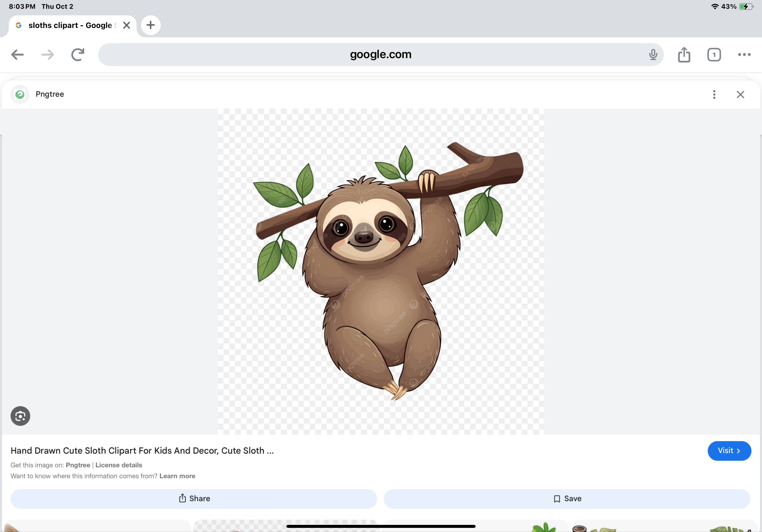
Task: Open the browser three-dots menu
Action: [x=744, y=54]
